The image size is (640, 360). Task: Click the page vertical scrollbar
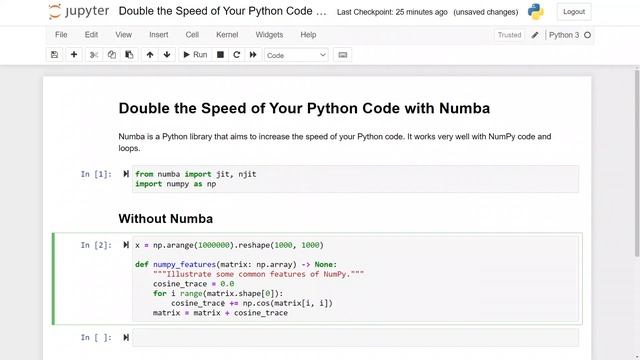637,163
